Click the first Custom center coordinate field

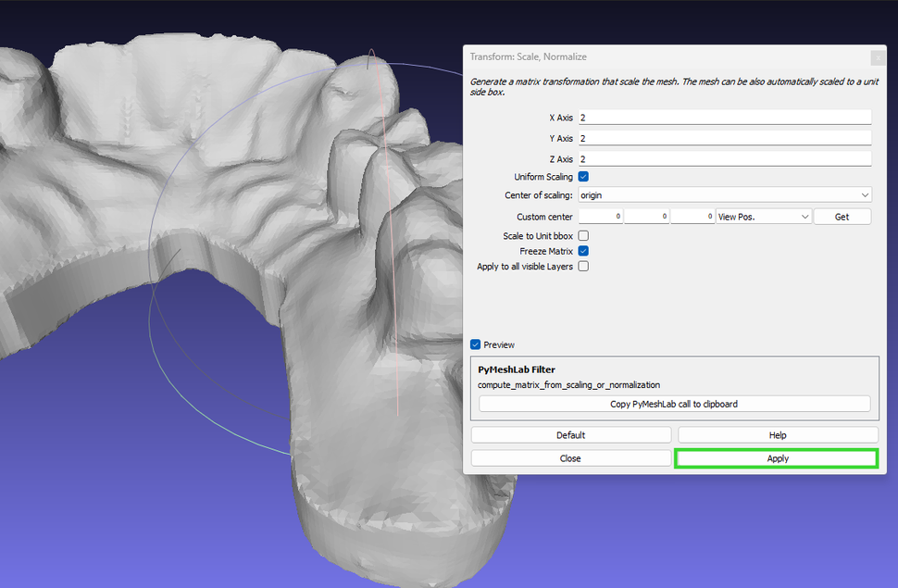coord(600,215)
